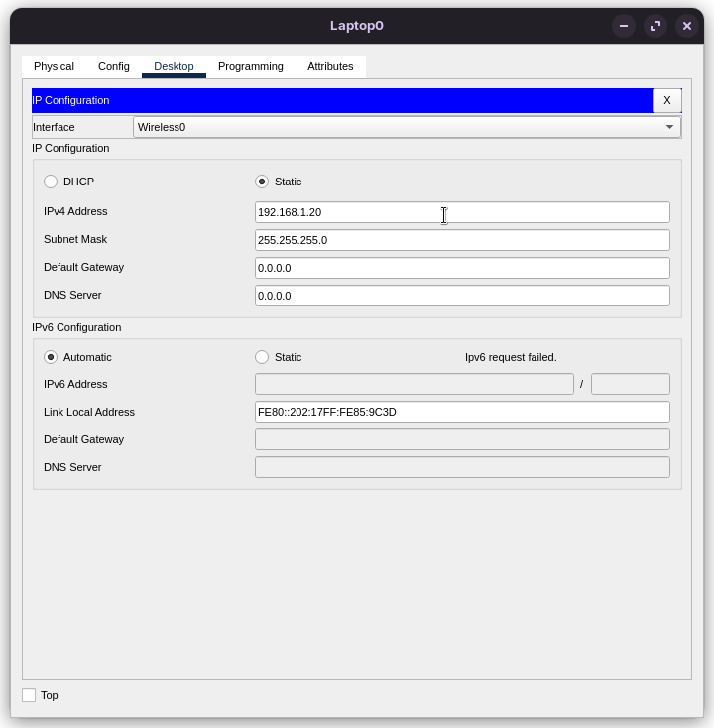Open the Attributes tab

tap(330, 66)
